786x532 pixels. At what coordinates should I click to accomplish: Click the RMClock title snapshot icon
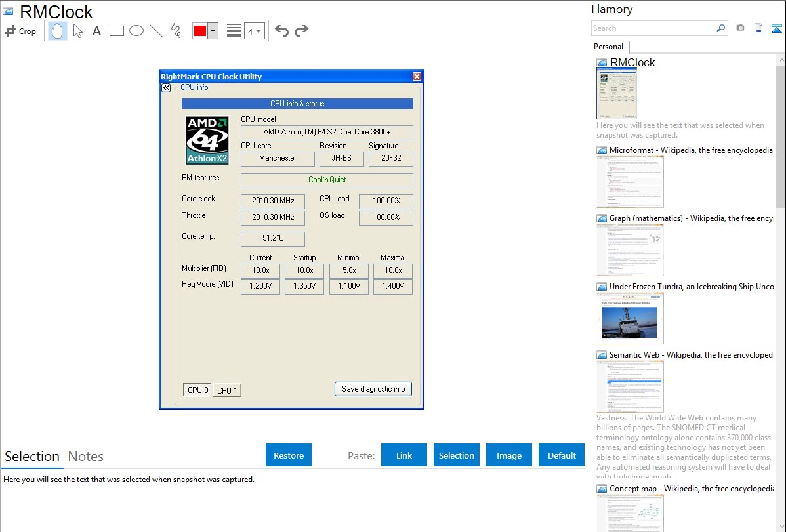[x=8, y=11]
